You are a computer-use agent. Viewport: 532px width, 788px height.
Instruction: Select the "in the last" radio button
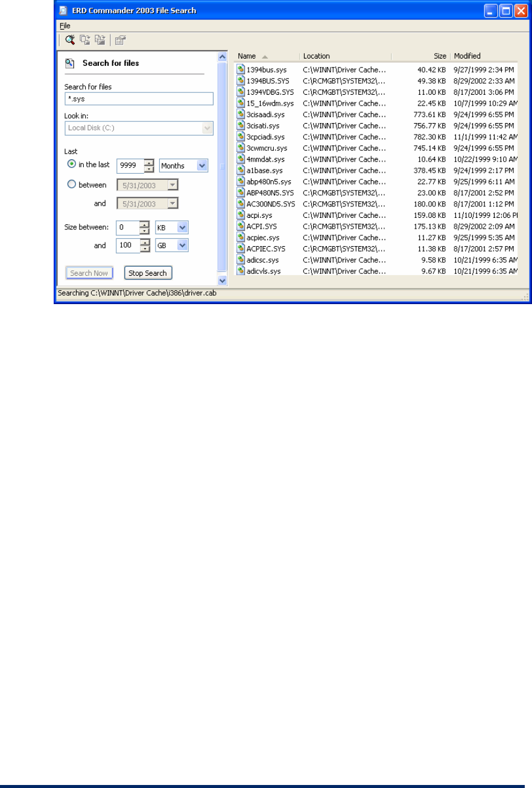[72, 164]
